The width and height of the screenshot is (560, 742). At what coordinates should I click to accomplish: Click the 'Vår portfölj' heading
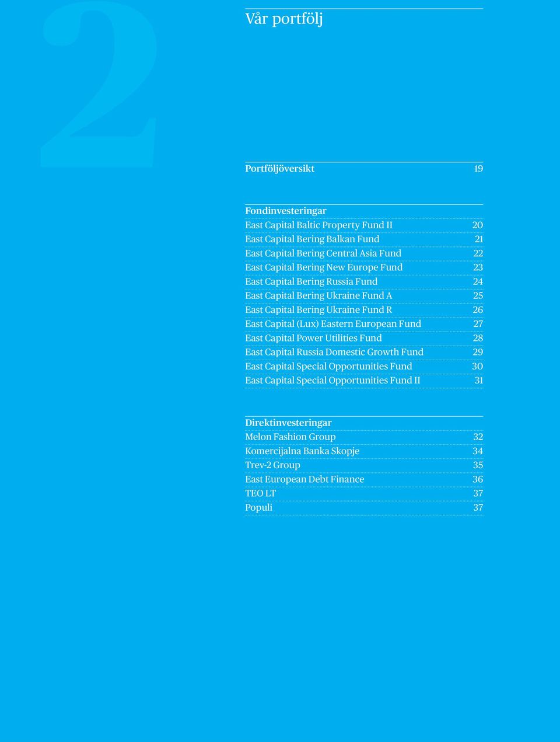(x=284, y=19)
